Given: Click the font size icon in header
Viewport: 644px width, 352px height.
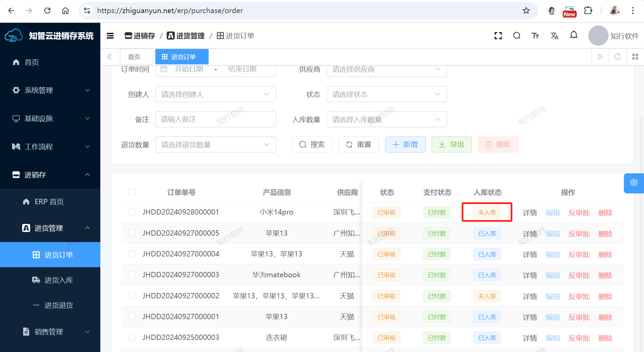Looking at the screenshot, I should (535, 36).
